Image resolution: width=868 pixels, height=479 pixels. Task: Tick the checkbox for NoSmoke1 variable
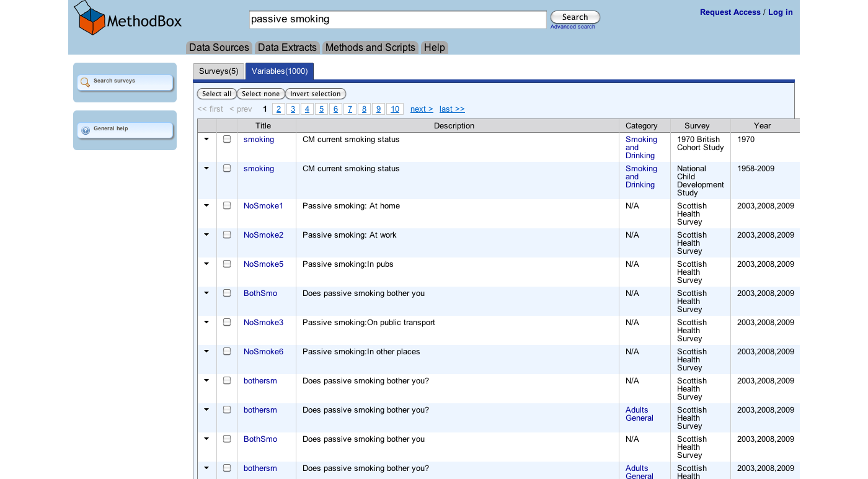(x=227, y=205)
